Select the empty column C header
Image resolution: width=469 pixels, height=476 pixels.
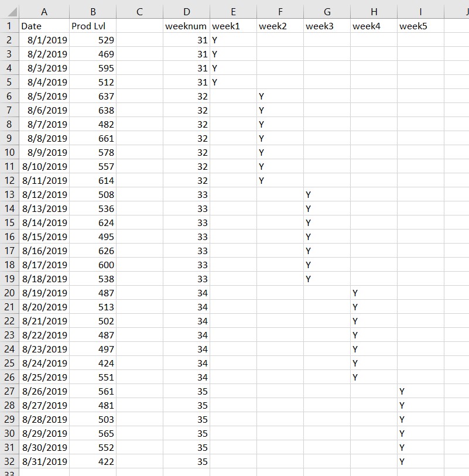tap(139, 11)
